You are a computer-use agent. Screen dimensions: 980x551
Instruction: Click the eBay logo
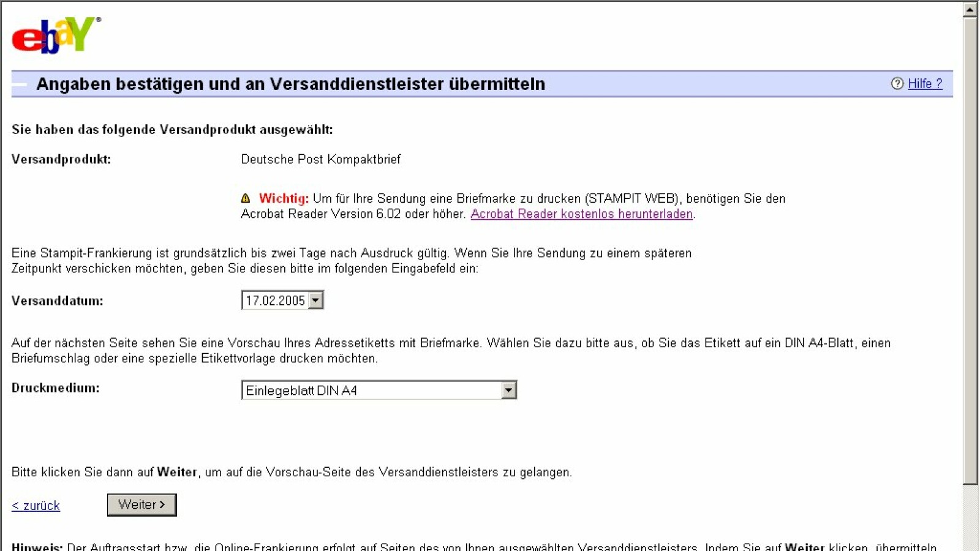tap(55, 36)
